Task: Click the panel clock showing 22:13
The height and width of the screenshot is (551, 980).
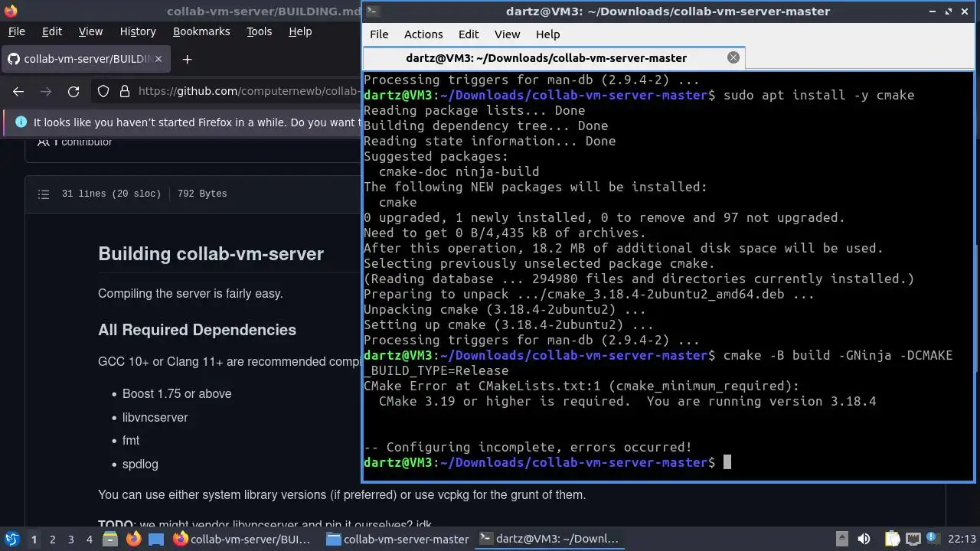Action: (x=962, y=539)
